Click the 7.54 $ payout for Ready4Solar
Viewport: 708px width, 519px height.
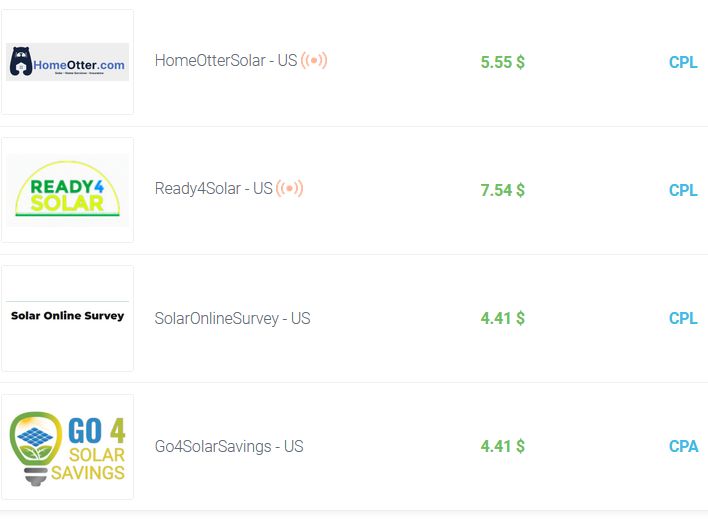coord(502,190)
